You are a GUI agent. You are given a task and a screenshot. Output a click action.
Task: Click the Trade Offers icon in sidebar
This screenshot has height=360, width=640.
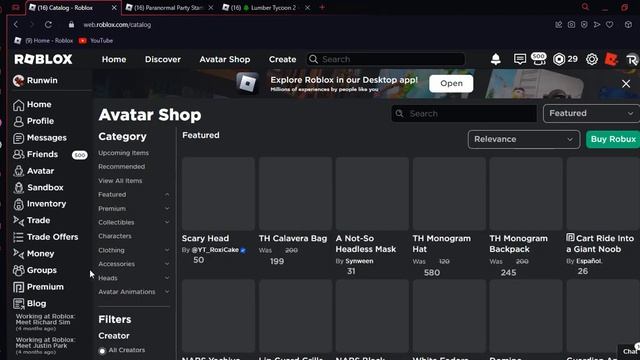[18, 237]
